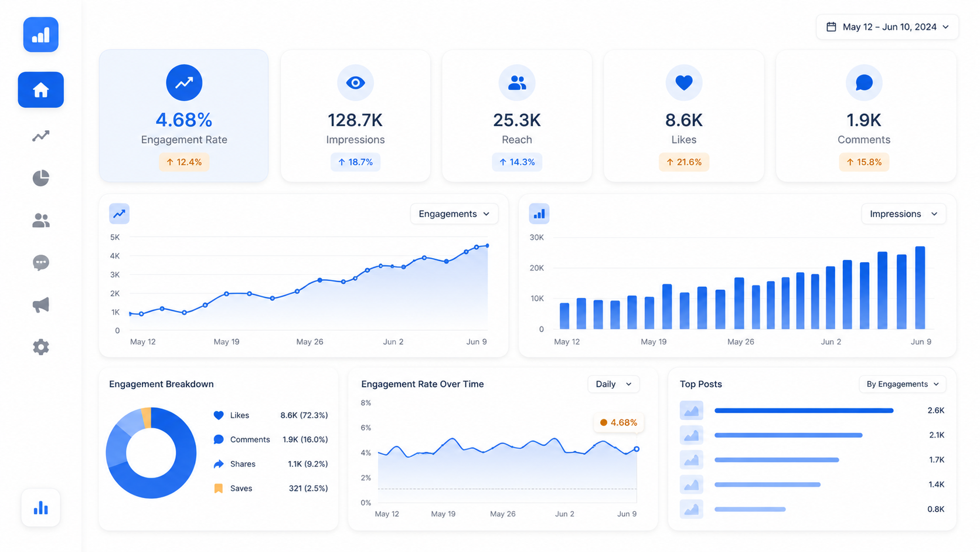980x552 pixels.
Task: Click the app logo bar-chart icon
Action: (40, 35)
